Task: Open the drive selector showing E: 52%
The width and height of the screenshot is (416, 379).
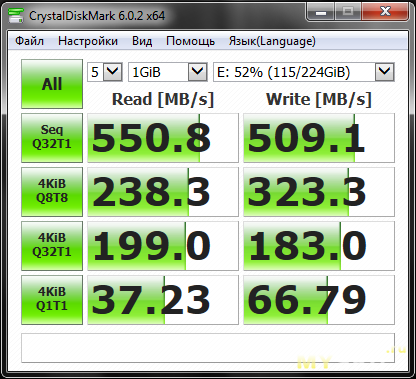Action: (304, 72)
